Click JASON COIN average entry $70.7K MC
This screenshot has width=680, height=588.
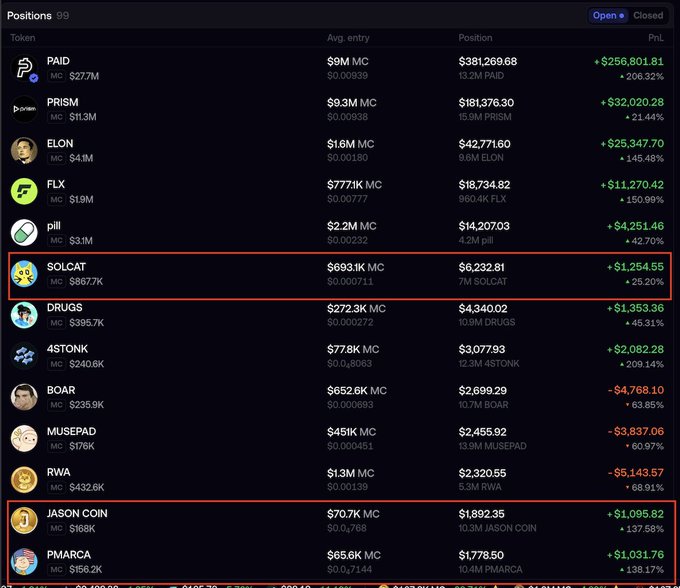[x=353, y=514]
